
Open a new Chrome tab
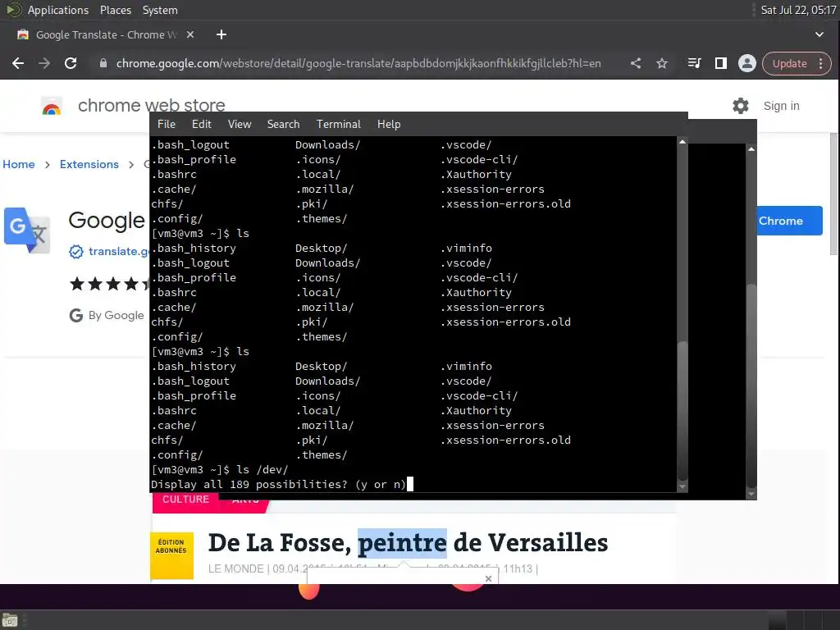(x=221, y=34)
